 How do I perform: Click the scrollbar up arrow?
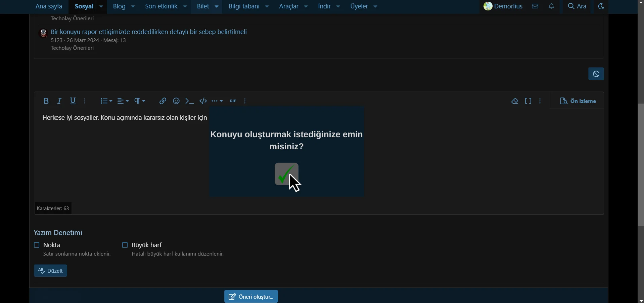coord(641,3)
